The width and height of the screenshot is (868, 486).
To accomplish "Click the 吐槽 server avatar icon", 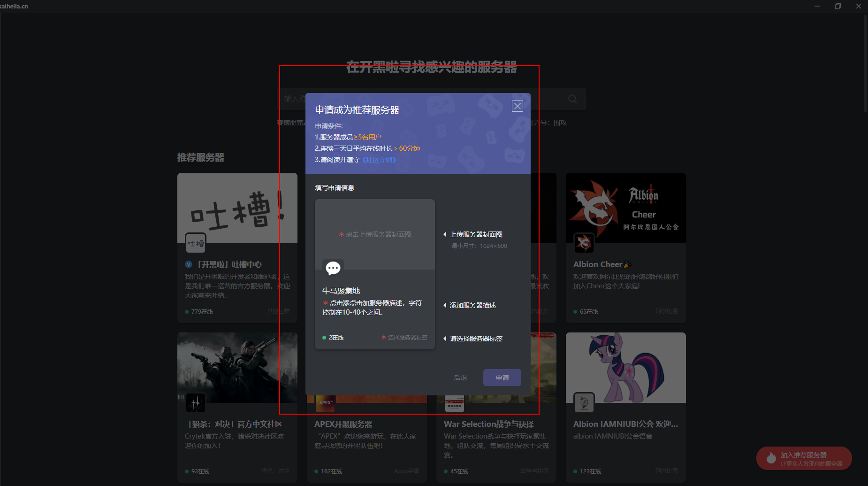I will tap(196, 243).
